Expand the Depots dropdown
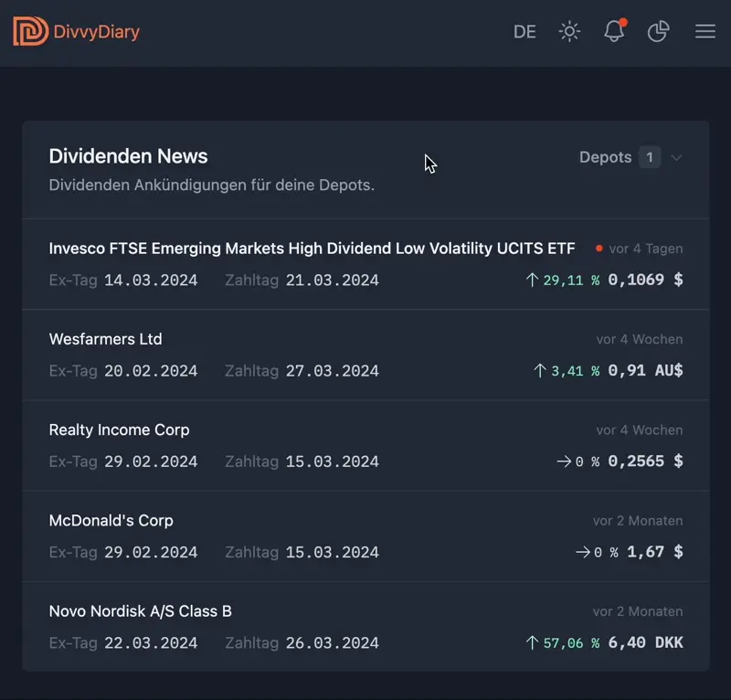This screenshot has width=731, height=700. 606,157
